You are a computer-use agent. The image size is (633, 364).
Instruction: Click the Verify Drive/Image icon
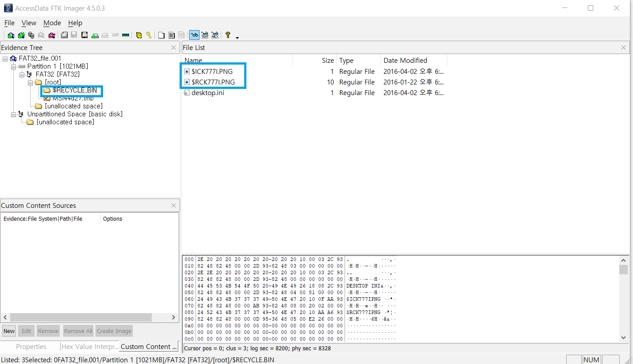click(115, 35)
